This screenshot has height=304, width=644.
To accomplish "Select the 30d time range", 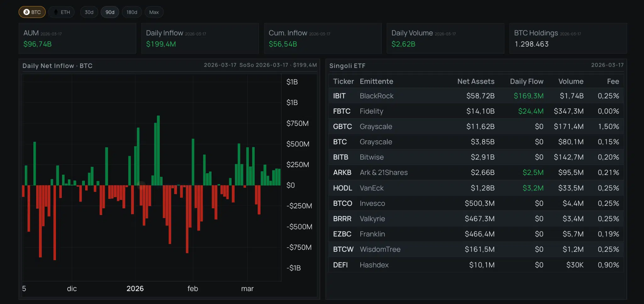I will (x=89, y=12).
